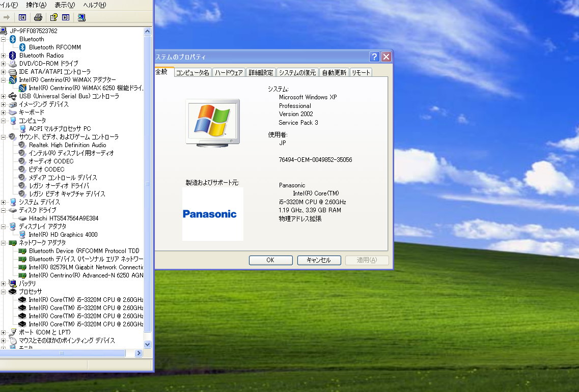Expand the Bluetooth Radios node
Screen dimensions: 579x392
[4, 55]
